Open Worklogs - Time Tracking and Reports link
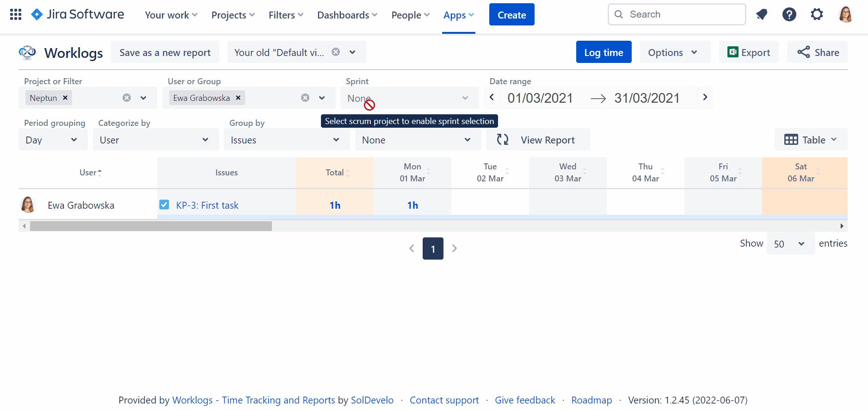Image resolution: width=868 pixels, height=410 pixels. 253,400
